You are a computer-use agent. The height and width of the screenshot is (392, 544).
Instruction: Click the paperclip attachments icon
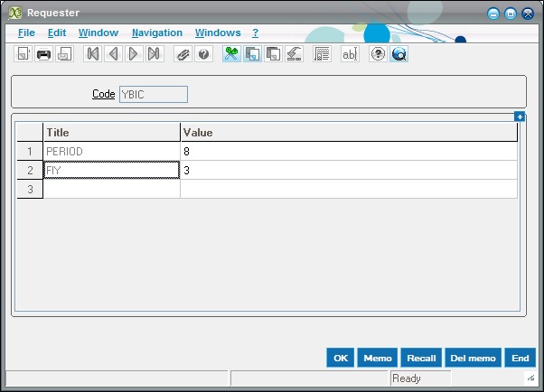[x=183, y=54]
